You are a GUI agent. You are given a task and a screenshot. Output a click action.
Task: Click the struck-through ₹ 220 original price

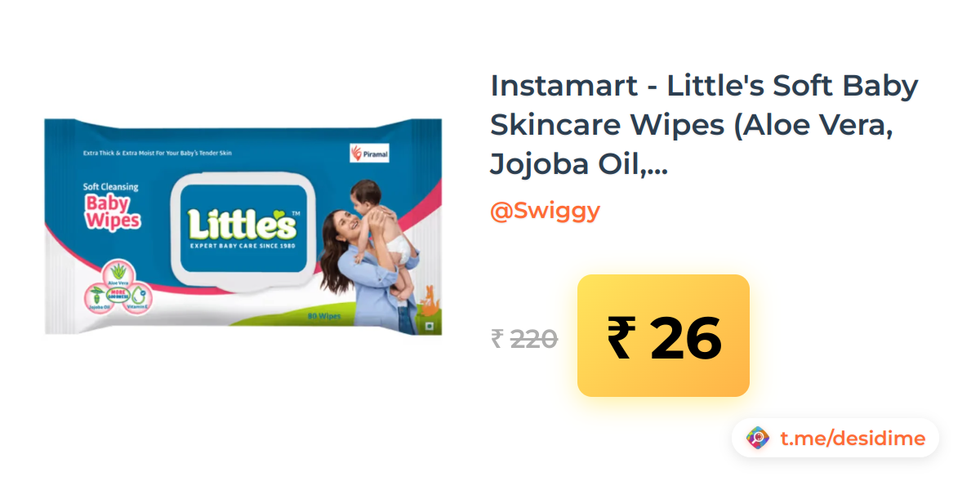pyautogui.click(x=524, y=338)
